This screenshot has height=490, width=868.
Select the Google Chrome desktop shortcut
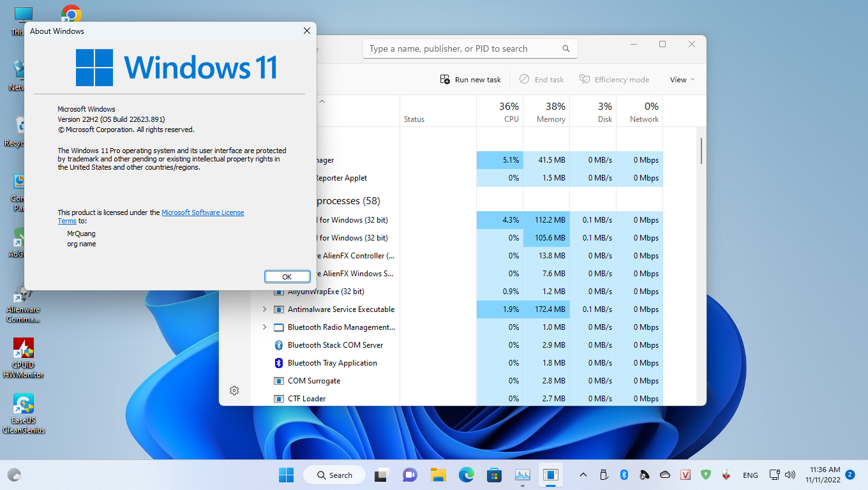(71, 13)
